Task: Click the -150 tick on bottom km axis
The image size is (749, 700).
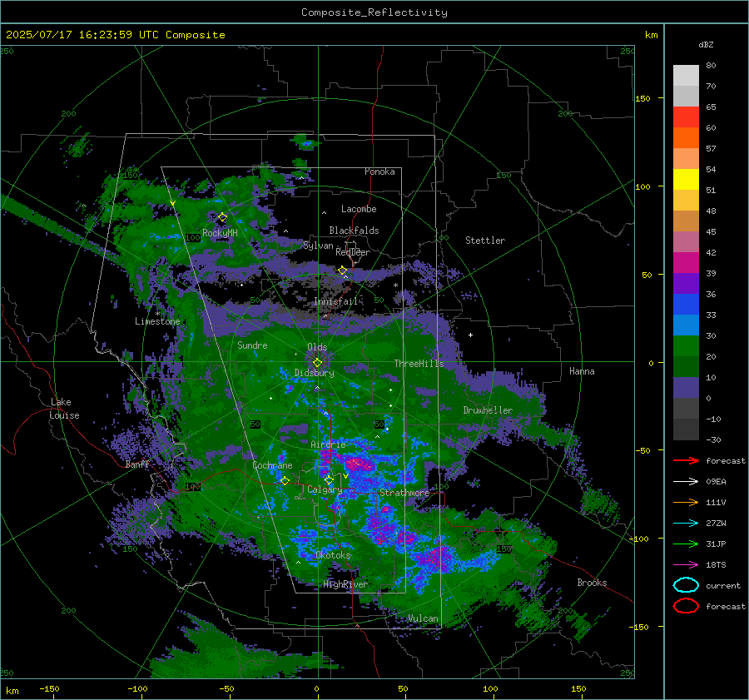Action: point(49,688)
